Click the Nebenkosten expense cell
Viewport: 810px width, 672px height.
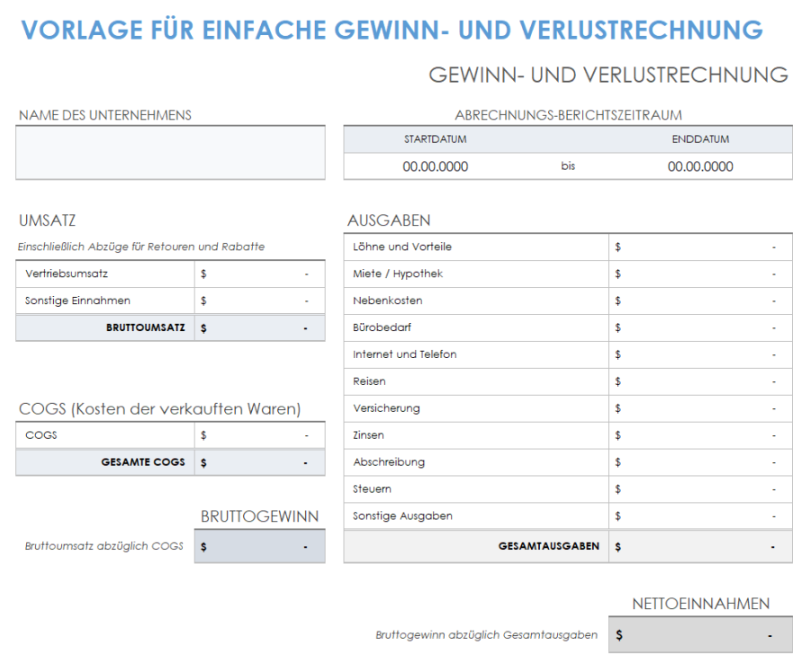coord(700,300)
